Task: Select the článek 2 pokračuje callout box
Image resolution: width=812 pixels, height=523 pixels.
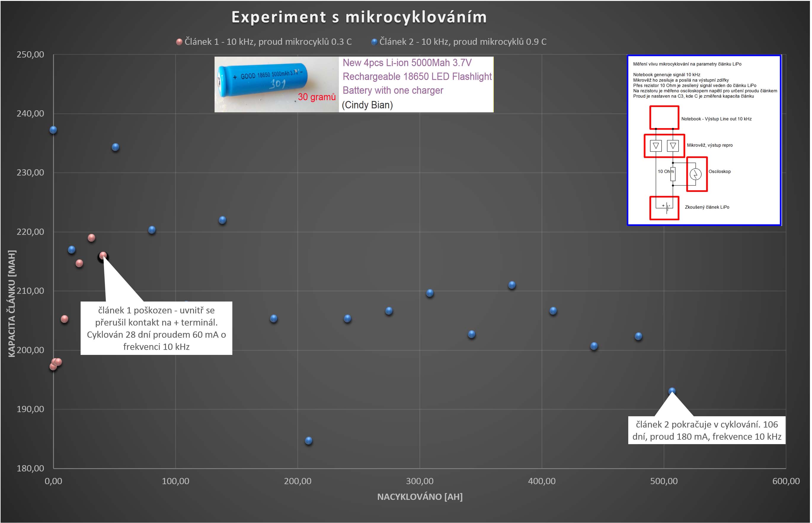Action: point(706,430)
